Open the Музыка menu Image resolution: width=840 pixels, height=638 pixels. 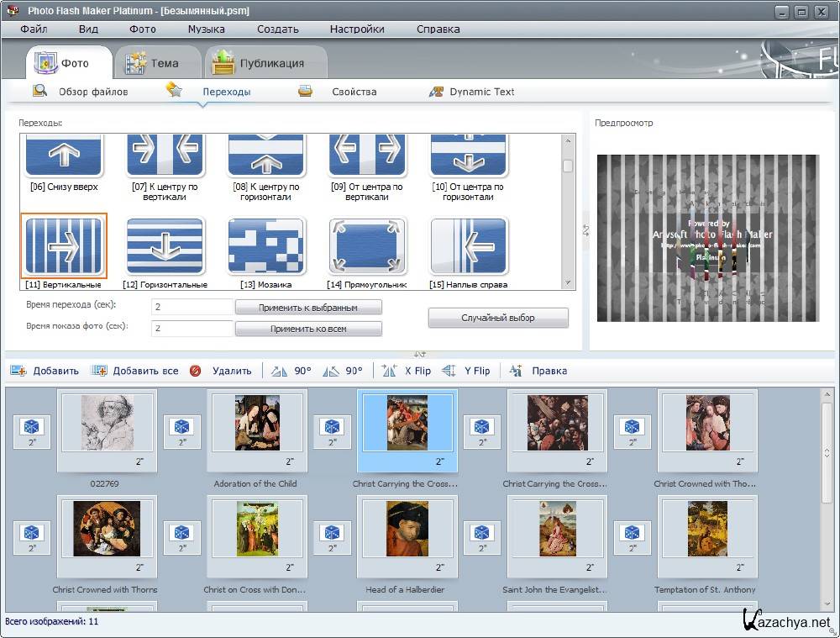click(x=206, y=29)
